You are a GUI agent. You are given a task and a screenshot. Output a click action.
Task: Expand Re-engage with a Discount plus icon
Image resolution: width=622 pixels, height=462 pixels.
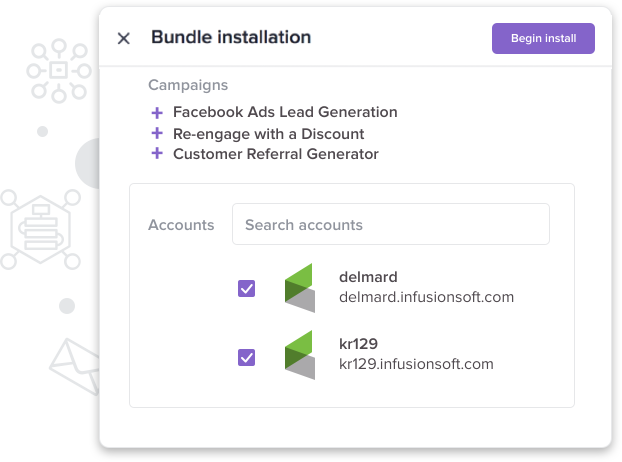coord(157,133)
